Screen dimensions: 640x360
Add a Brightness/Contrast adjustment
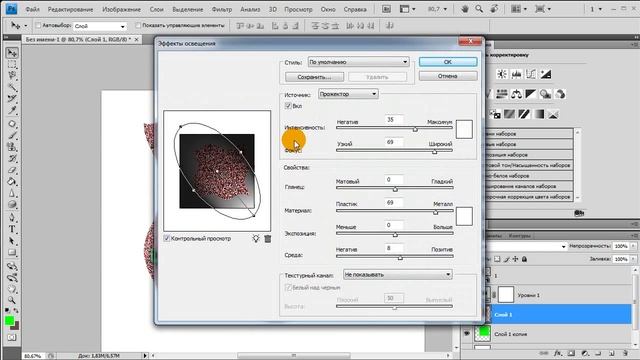pyautogui.click(x=502, y=74)
